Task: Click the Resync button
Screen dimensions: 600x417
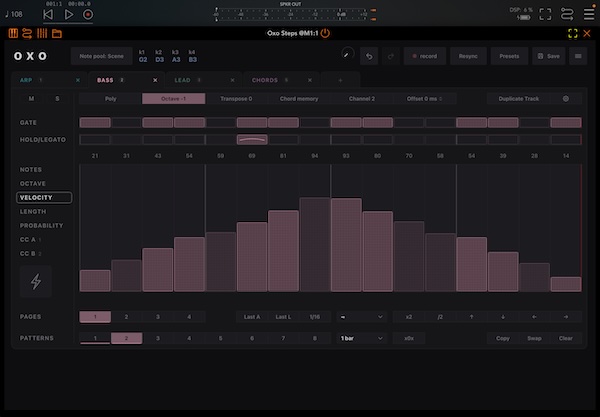Action: 468,56
